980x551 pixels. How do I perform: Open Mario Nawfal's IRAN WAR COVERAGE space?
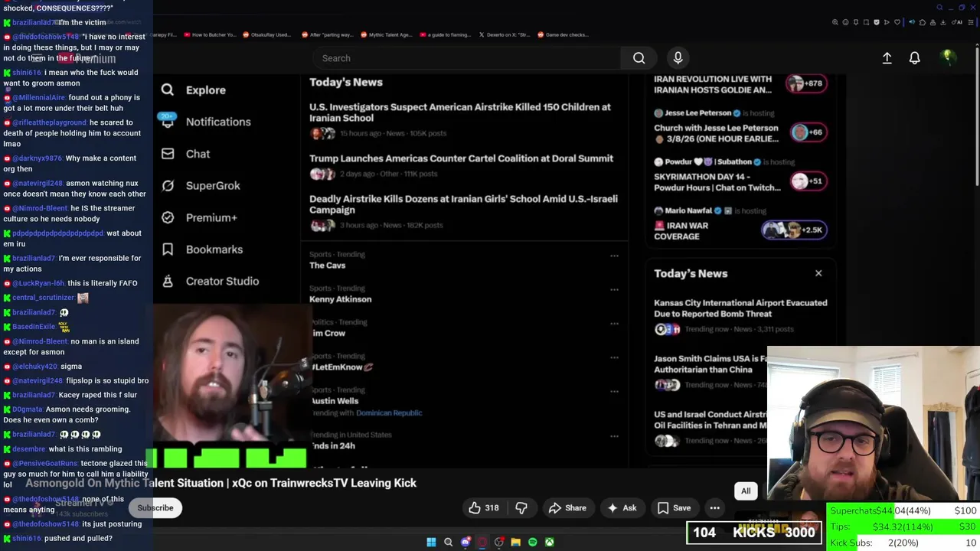click(x=740, y=225)
